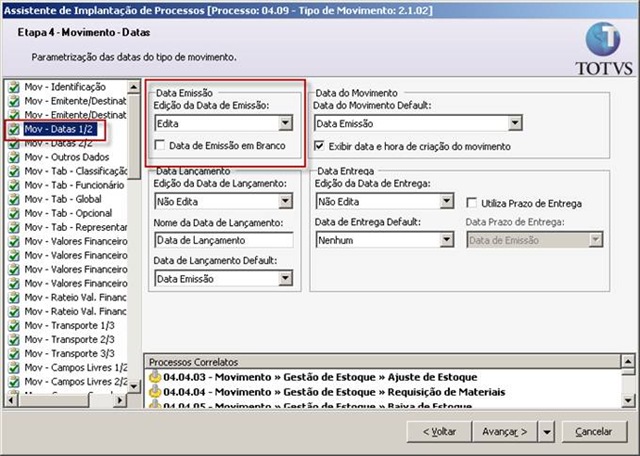640x456 pixels.
Task: Select Mov - Tab - Opcional step
Action: point(68,213)
